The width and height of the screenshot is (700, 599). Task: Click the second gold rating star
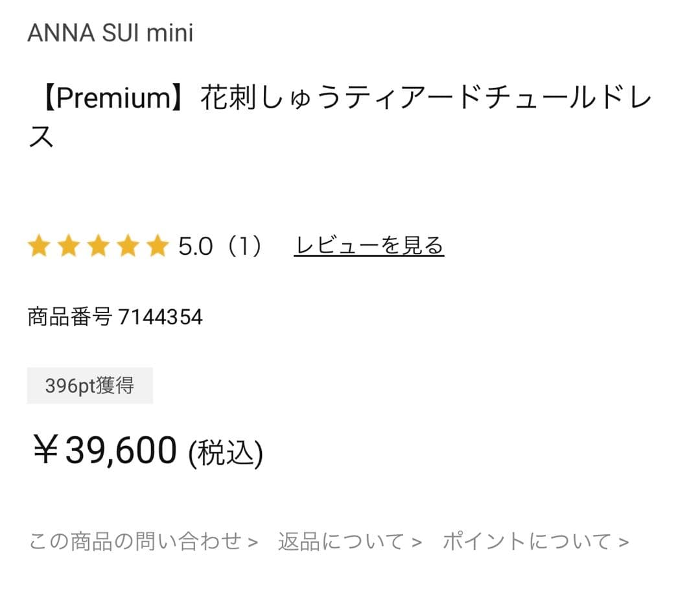(69, 246)
